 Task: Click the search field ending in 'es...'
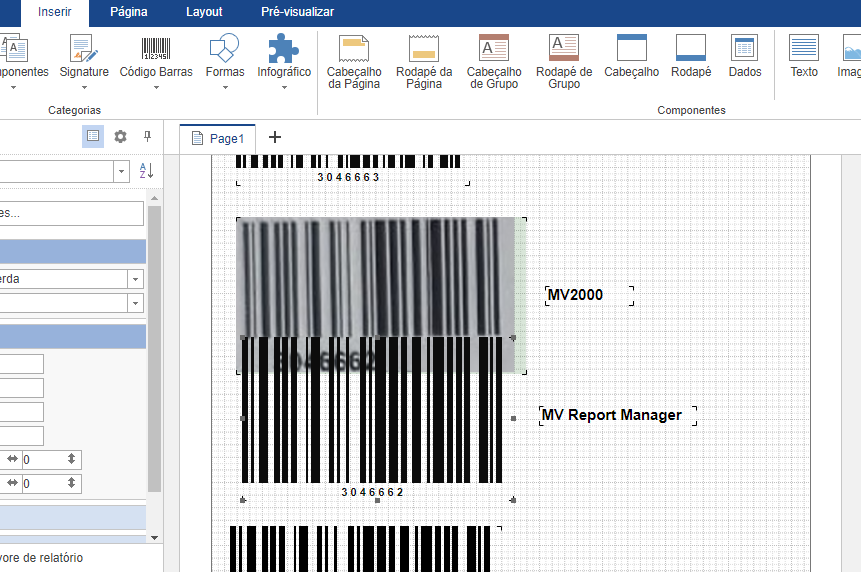tap(71, 213)
